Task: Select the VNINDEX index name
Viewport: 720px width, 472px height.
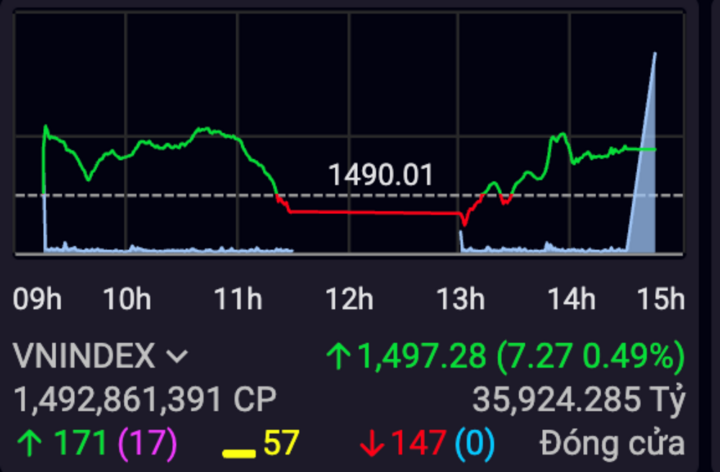Action: (84, 356)
